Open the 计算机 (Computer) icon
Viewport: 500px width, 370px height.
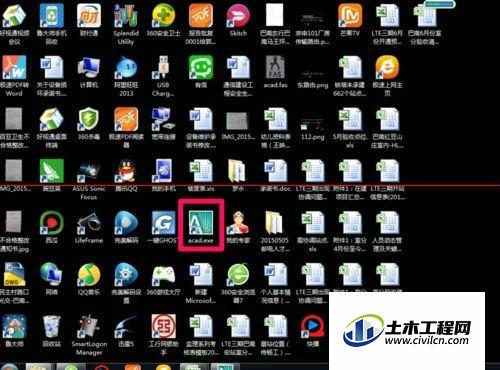(x=89, y=67)
